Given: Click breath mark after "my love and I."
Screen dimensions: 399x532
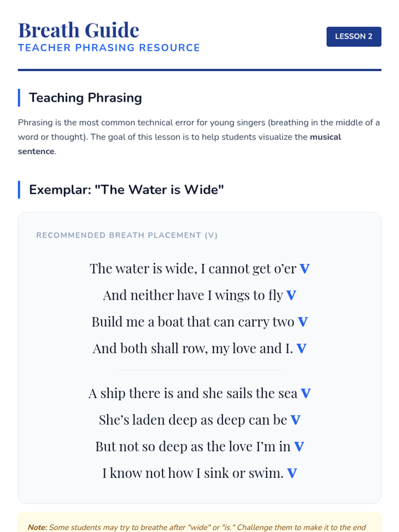Looking at the screenshot, I should click(x=301, y=348).
